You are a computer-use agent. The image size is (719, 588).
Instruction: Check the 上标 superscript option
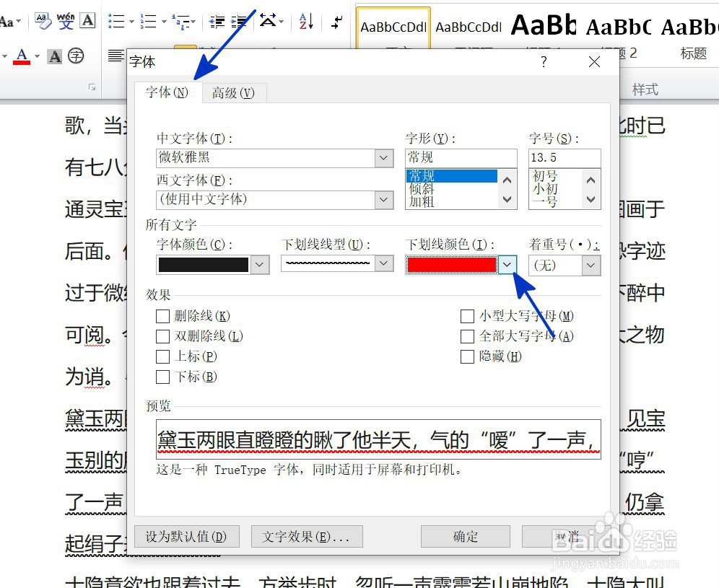point(164,356)
